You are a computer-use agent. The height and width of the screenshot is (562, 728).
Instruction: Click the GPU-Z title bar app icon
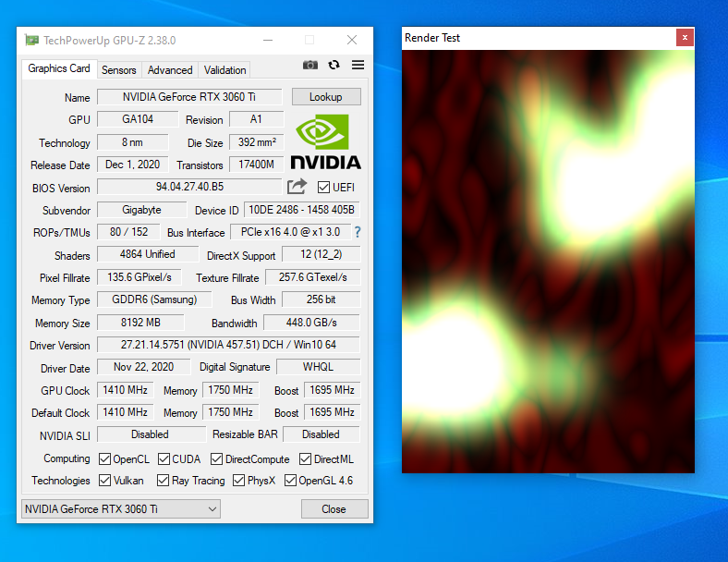click(x=31, y=41)
